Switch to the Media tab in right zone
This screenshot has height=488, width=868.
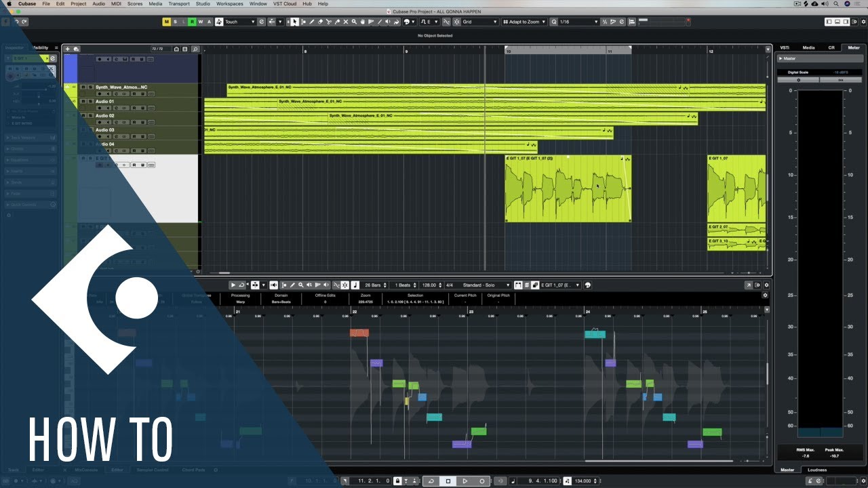808,47
